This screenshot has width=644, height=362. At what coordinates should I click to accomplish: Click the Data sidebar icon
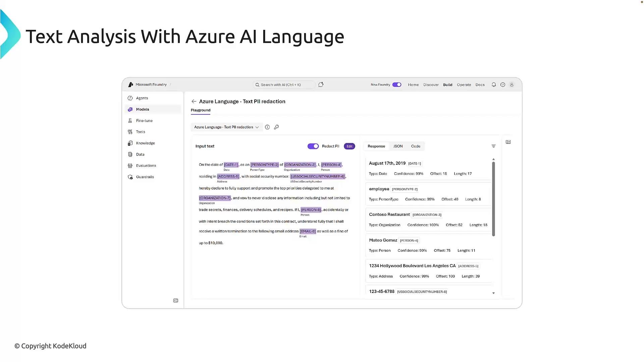pos(130,155)
